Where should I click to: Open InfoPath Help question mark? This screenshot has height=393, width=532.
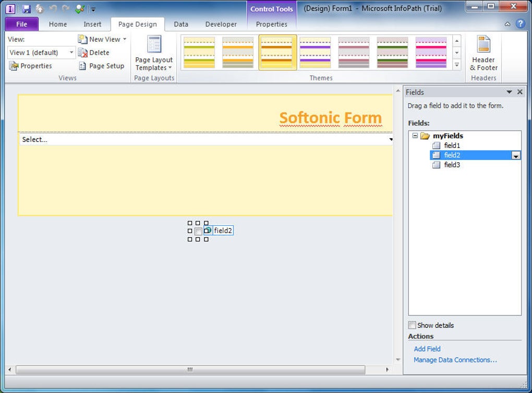point(520,24)
